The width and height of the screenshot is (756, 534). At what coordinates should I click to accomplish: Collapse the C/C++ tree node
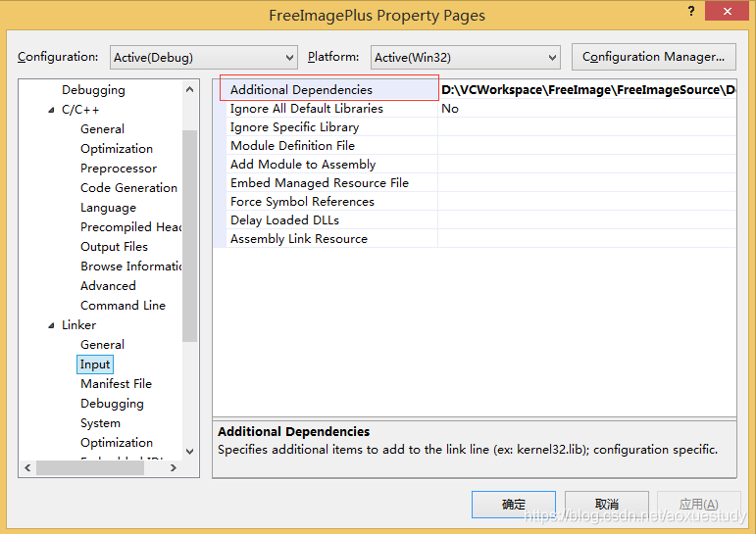click(52, 110)
